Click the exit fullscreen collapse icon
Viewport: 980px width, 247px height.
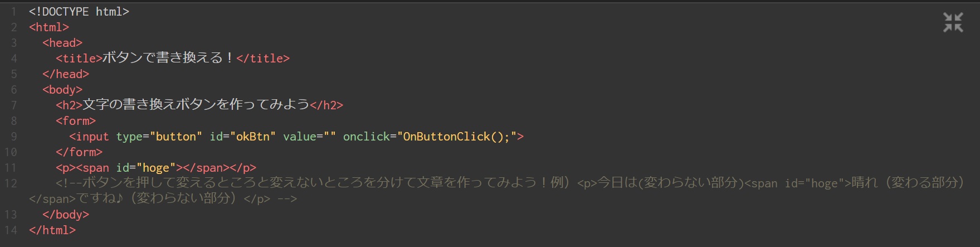pyautogui.click(x=953, y=22)
